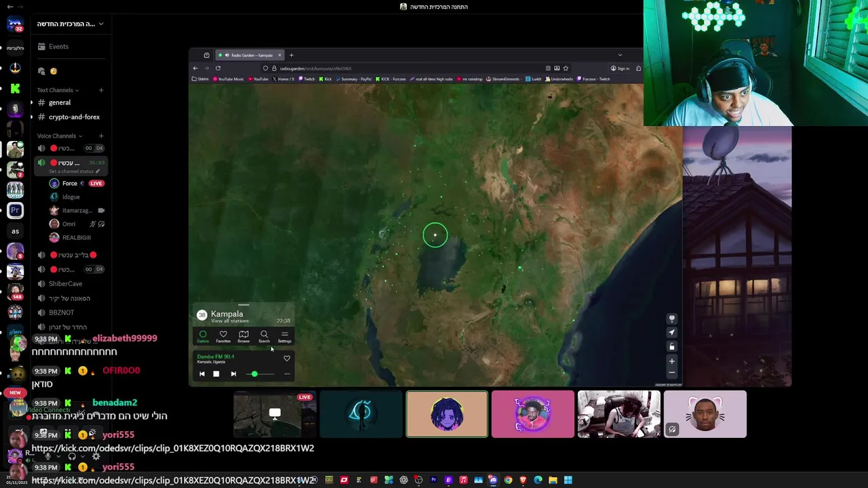The image size is (868, 488).
Task: Edit the channel status pencil icon
Action: (98, 171)
